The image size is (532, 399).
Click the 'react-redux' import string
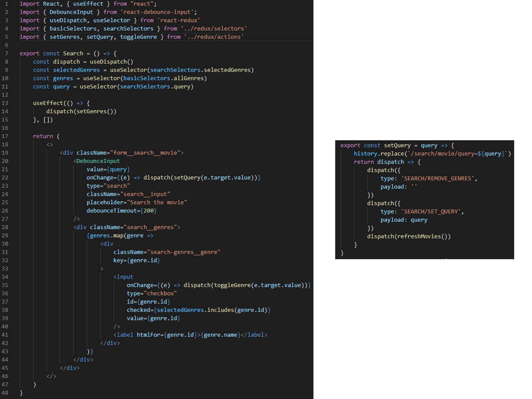point(178,20)
